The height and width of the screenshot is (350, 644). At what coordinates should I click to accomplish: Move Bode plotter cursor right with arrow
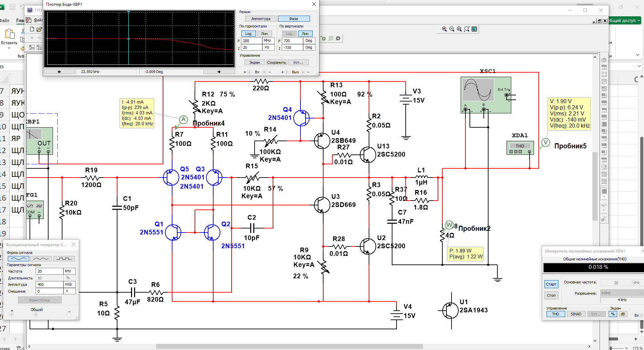tap(219, 72)
